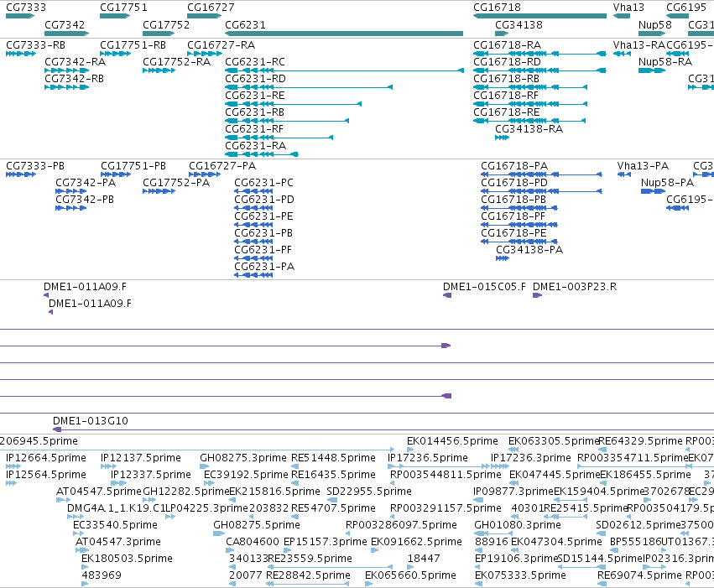Click EST GH08275.3prime

pyautogui.click(x=243, y=458)
